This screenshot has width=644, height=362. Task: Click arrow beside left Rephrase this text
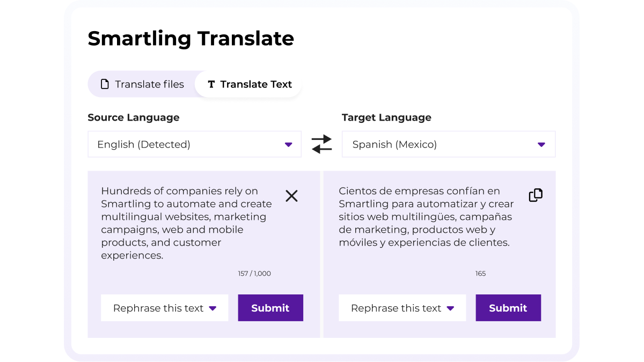coord(213,308)
